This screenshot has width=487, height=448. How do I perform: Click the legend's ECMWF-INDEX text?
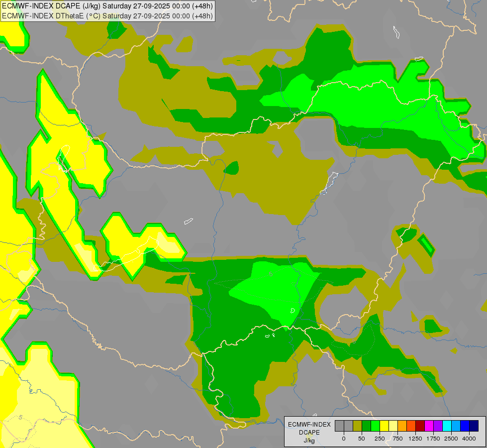point(309,425)
